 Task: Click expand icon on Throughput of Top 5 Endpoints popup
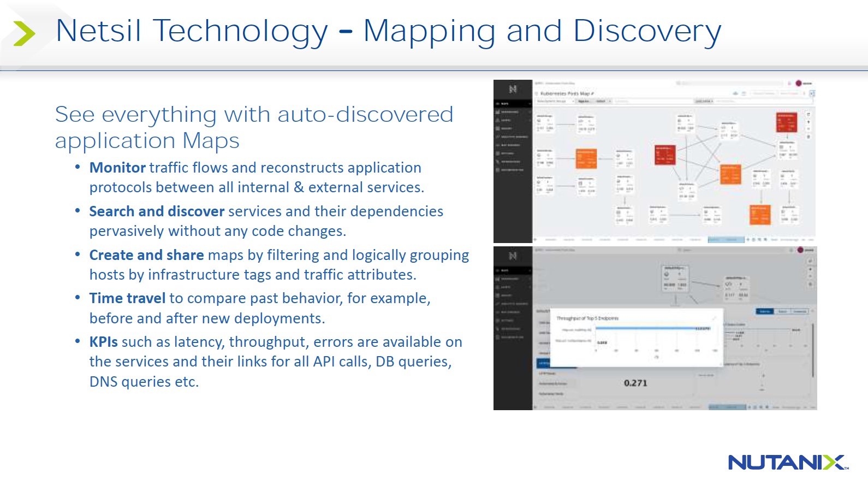(714, 318)
